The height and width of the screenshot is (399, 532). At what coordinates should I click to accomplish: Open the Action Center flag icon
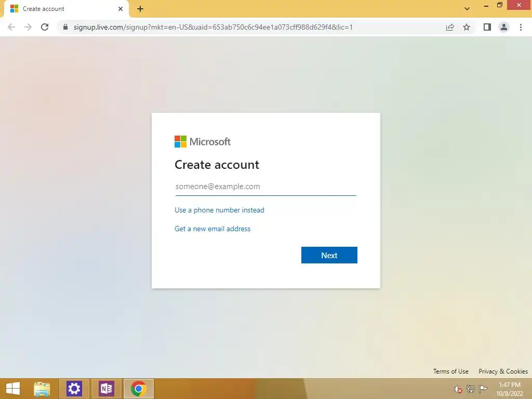(x=483, y=389)
